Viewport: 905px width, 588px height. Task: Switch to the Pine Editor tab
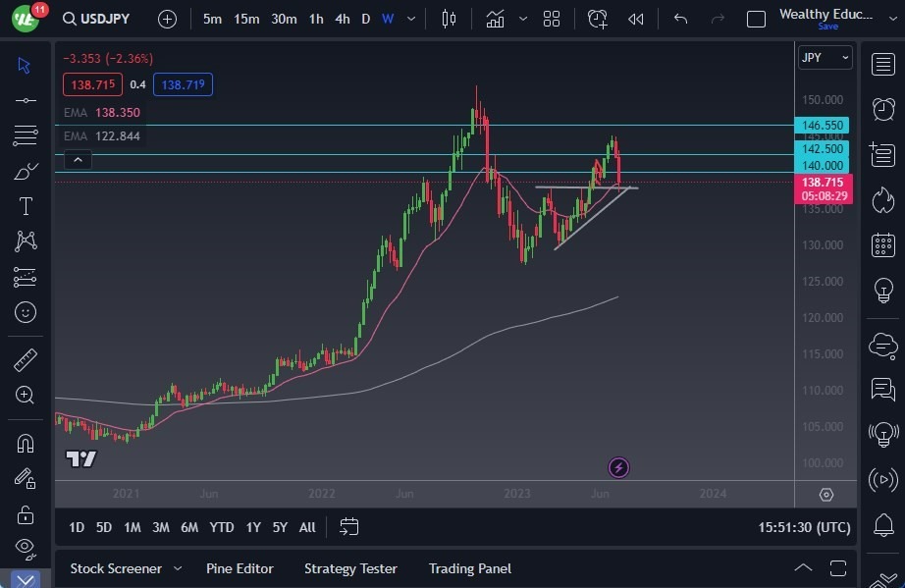240,567
